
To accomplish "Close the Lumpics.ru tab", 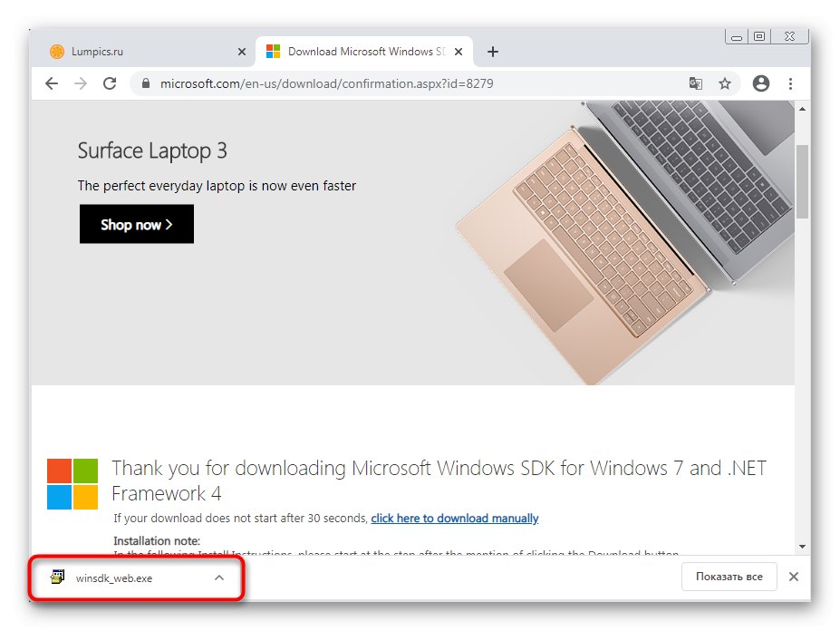I will pos(242,52).
